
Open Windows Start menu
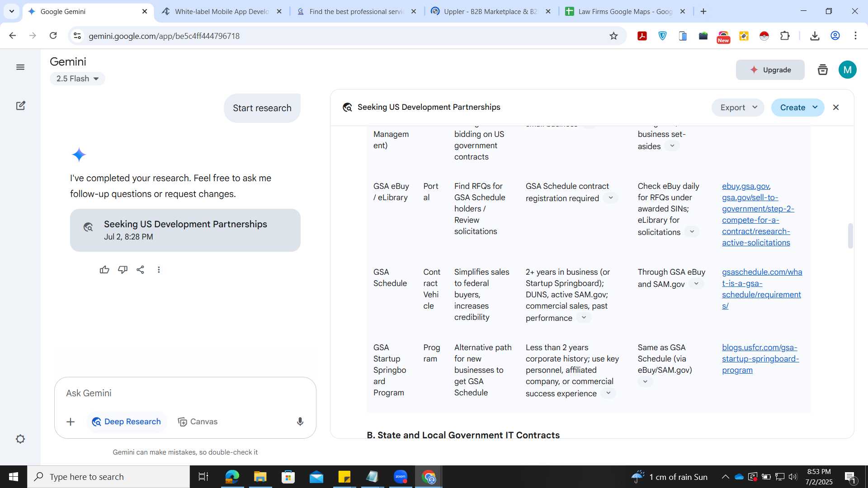pos(13,477)
